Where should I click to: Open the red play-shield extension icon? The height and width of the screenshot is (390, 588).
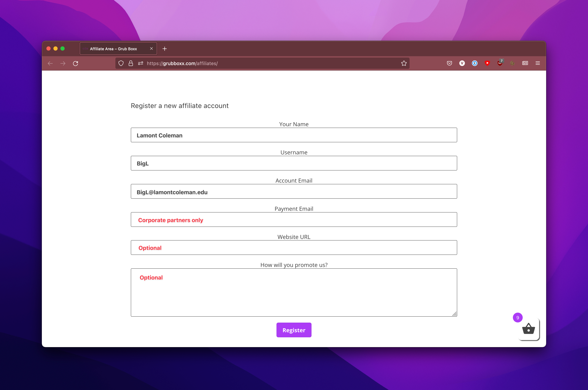[487, 63]
